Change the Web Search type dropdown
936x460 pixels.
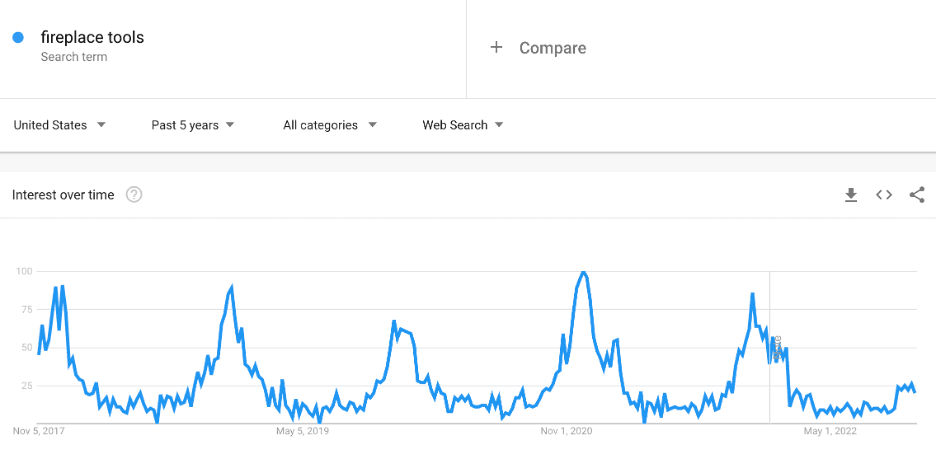pyautogui.click(x=463, y=125)
